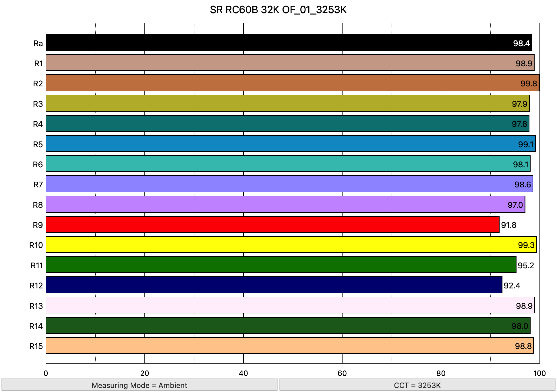Click the CCT = 3253K status field
The image size is (557, 392).
(417, 385)
